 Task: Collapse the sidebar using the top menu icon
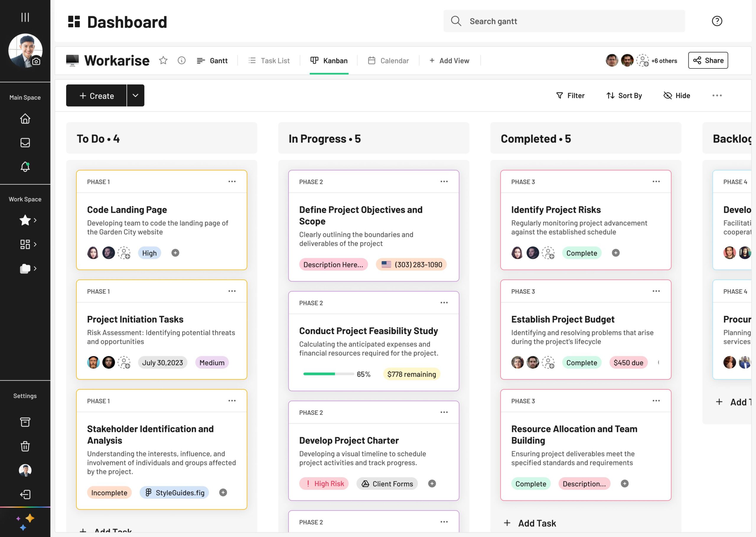[x=25, y=17]
